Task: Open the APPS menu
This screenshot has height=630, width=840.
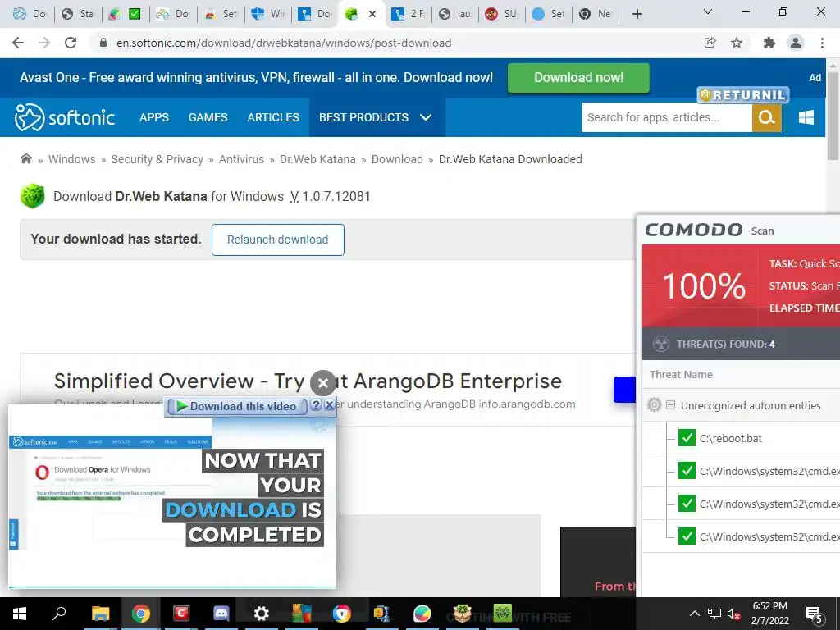Action: [153, 117]
